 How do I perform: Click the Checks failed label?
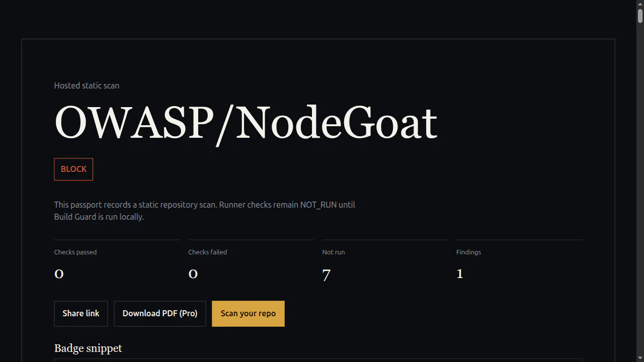(207, 252)
